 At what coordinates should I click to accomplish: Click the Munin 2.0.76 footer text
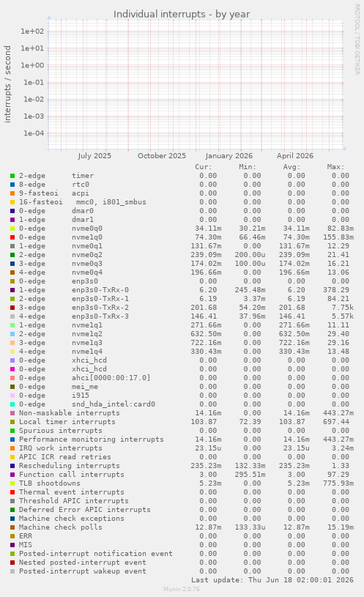[182, 589]
